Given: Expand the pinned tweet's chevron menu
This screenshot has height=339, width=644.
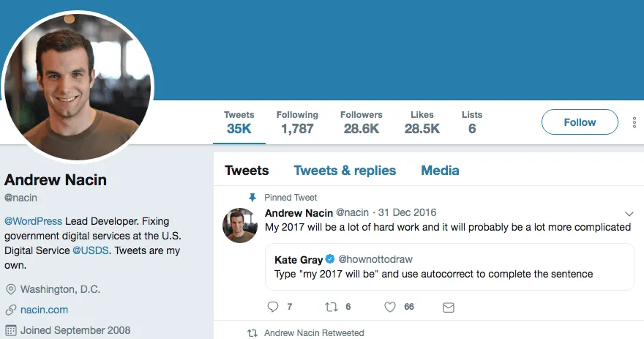Looking at the screenshot, I should coord(629,214).
